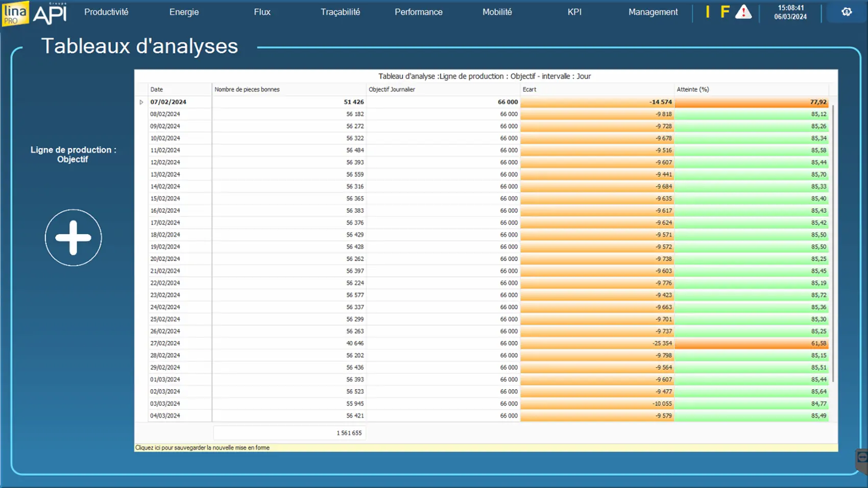Viewport: 868px width, 488px height.
Task: Click the Atteinte (%) column header
Action: (x=751, y=89)
